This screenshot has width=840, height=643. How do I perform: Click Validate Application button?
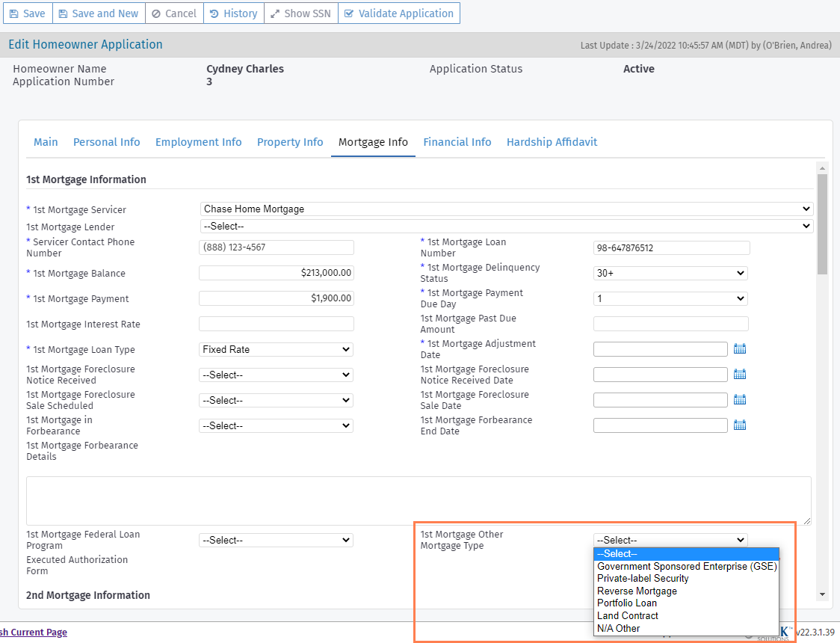click(398, 13)
